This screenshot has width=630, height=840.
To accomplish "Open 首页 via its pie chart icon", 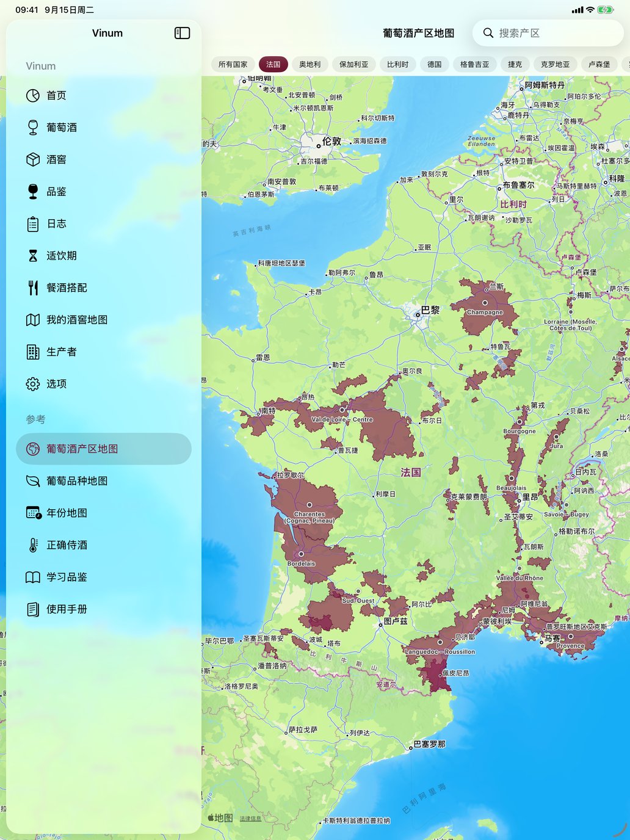I will pyautogui.click(x=33, y=95).
